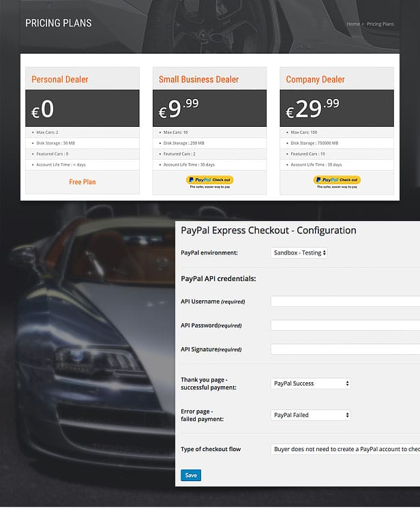Click the PayPal Express Checkout - Configuration title
420x509 pixels.
[269, 231]
